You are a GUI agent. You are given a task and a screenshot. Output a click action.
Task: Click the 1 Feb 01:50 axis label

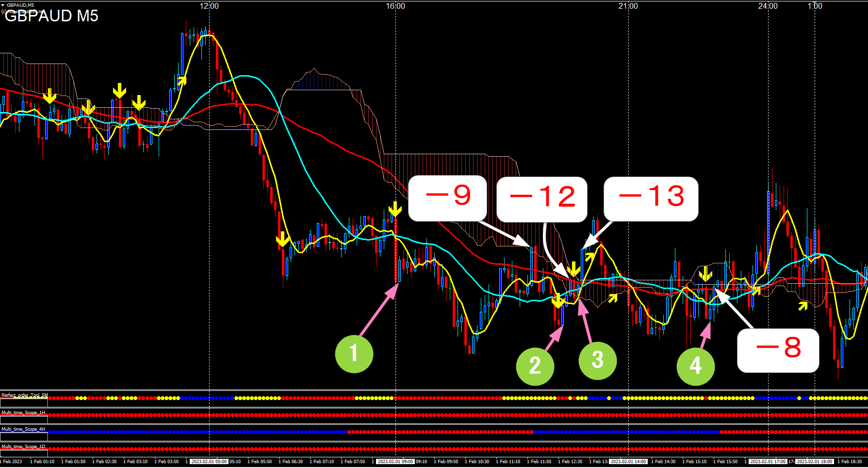pos(73,462)
